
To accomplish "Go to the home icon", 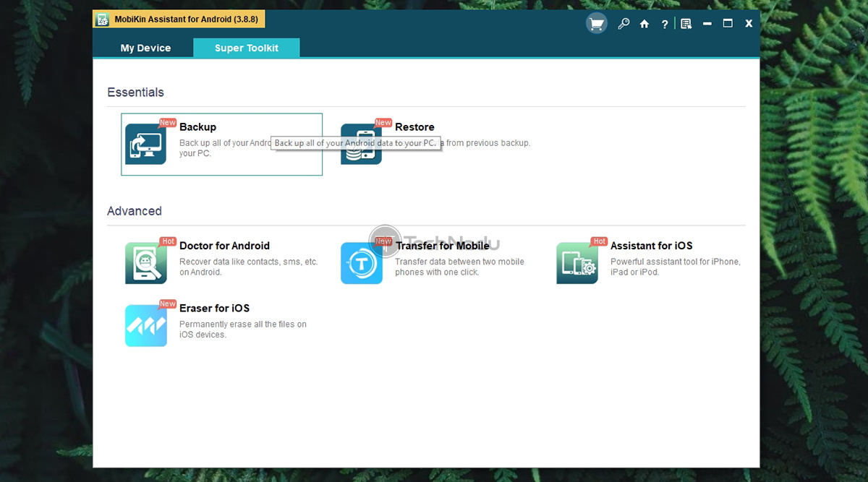I will point(644,24).
